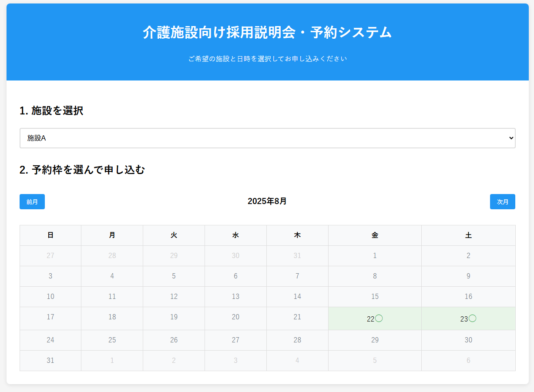The image size is (534, 392).
Task: Click the 前月 previous month button
Action: click(x=32, y=202)
